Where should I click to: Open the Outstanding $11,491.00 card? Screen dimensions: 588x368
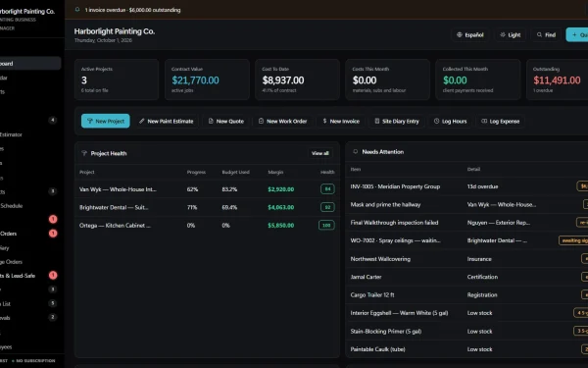(x=558, y=79)
